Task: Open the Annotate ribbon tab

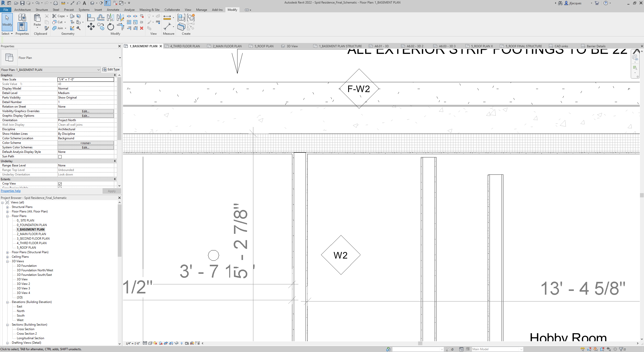Action: tap(113, 10)
